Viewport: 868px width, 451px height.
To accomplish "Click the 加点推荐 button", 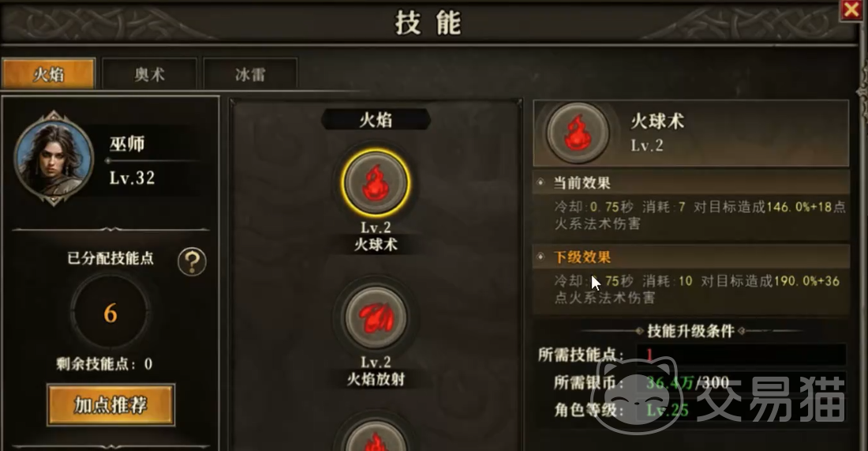I will [110, 405].
